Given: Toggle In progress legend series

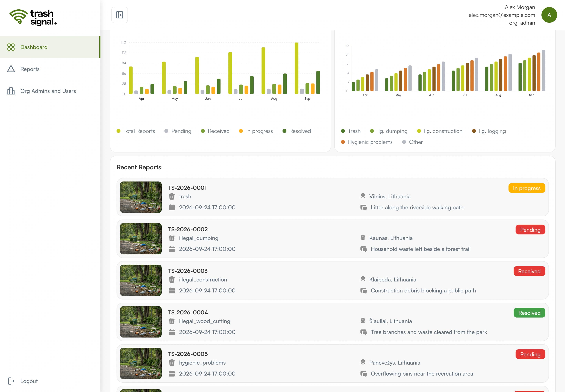Looking at the screenshot, I should click(x=256, y=131).
